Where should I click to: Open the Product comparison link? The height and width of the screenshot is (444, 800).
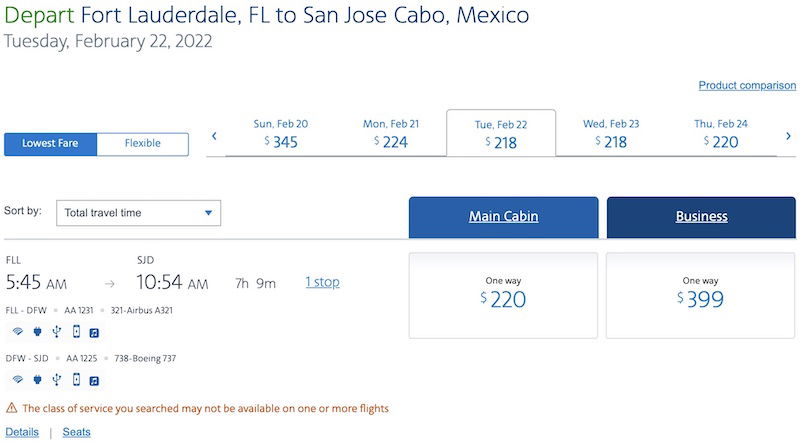[747, 85]
